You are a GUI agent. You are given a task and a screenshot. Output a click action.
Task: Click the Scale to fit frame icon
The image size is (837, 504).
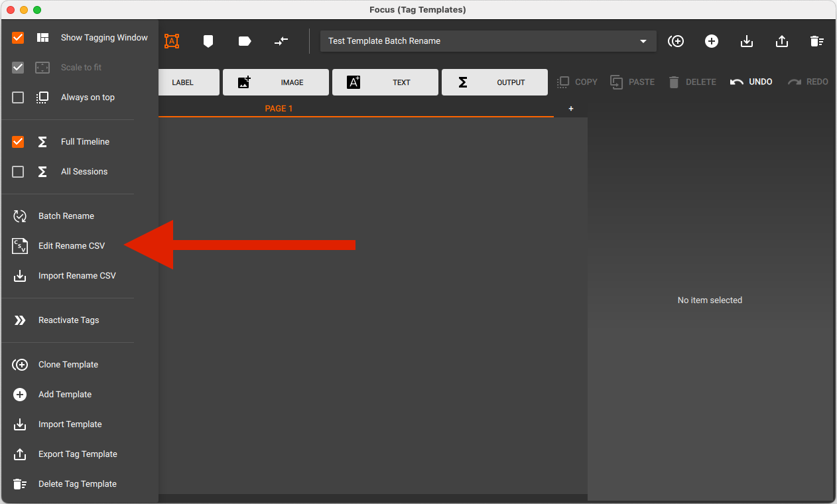click(42, 68)
